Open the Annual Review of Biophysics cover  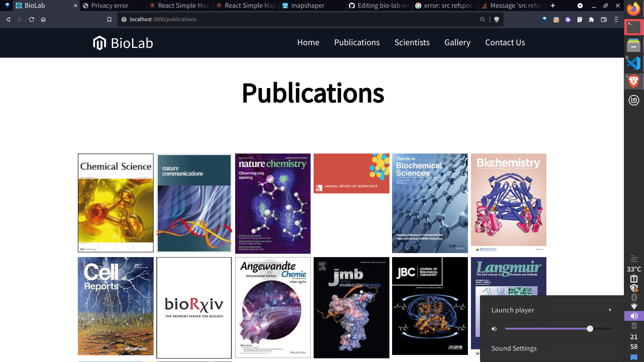coord(352,173)
